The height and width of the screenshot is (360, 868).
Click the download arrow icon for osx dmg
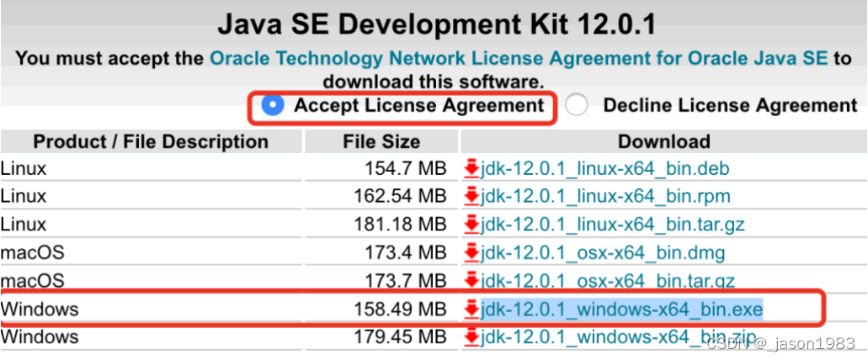pyautogui.click(x=471, y=254)
